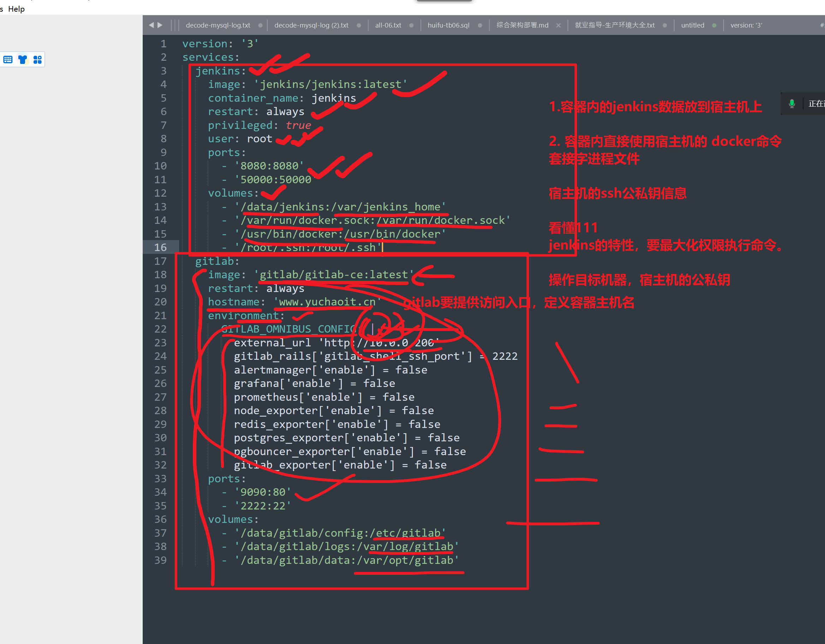Open the 就业指导-生产环境大全.txt tab
Viewport: 825px width, 644px height.
point(615,25)
